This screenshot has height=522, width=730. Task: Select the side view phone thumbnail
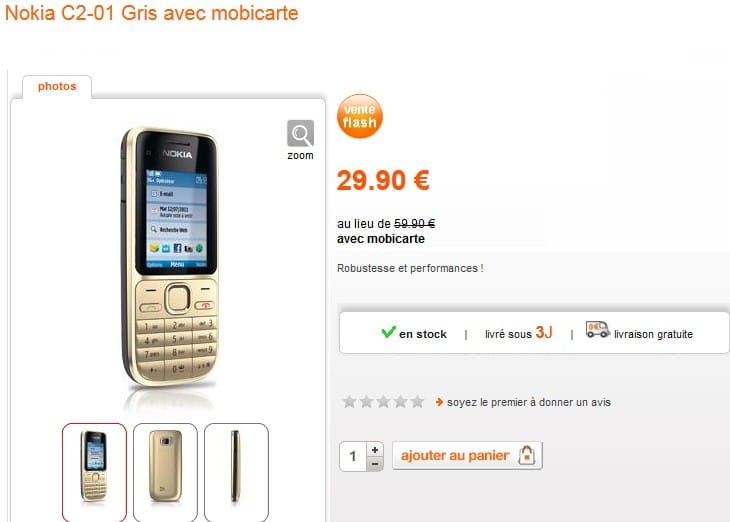237,472
